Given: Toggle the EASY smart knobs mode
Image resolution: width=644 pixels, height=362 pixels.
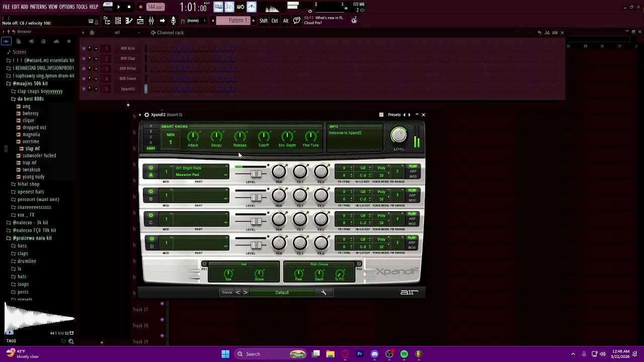Looking at the screenshot, I should (151, 148).
